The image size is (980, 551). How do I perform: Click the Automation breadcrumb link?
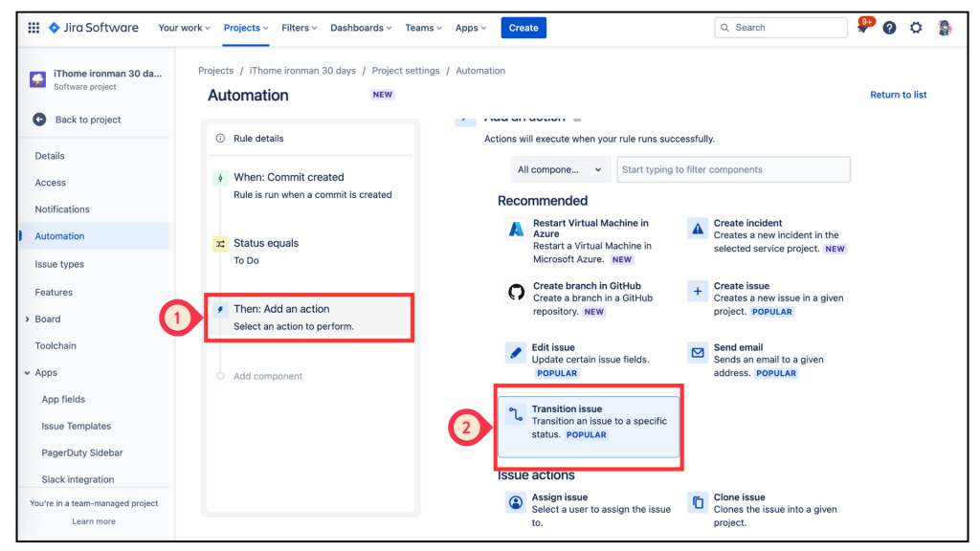click(480, 71)
